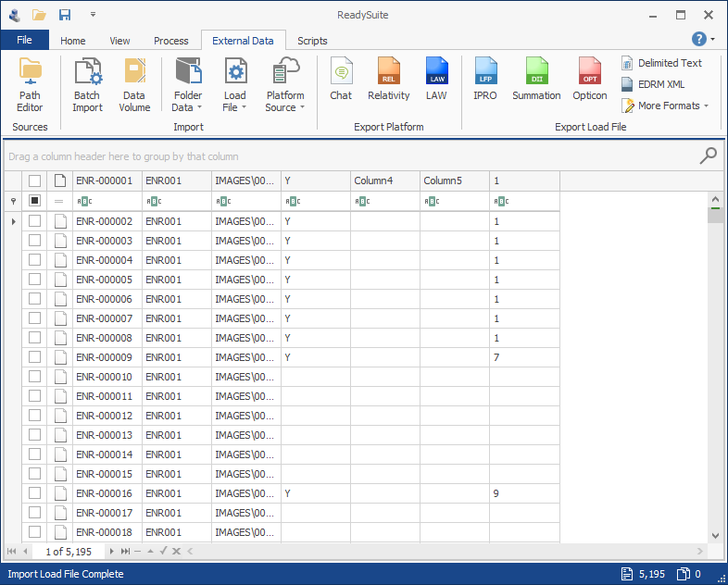This screenshot has width=728, height=585.
Task: Export to LAW platform
Action: point(436,79)
